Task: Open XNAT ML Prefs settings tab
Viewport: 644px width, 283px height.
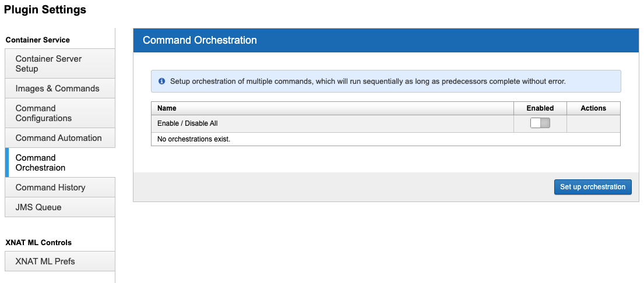Action: [x=60, y=261]
